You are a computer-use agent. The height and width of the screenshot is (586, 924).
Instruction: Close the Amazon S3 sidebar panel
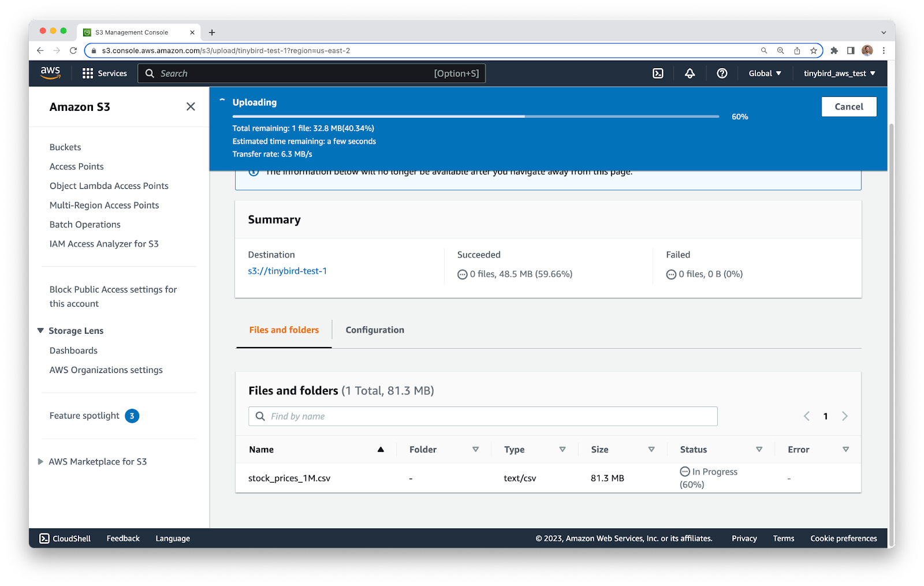click(x=191, y=107)
